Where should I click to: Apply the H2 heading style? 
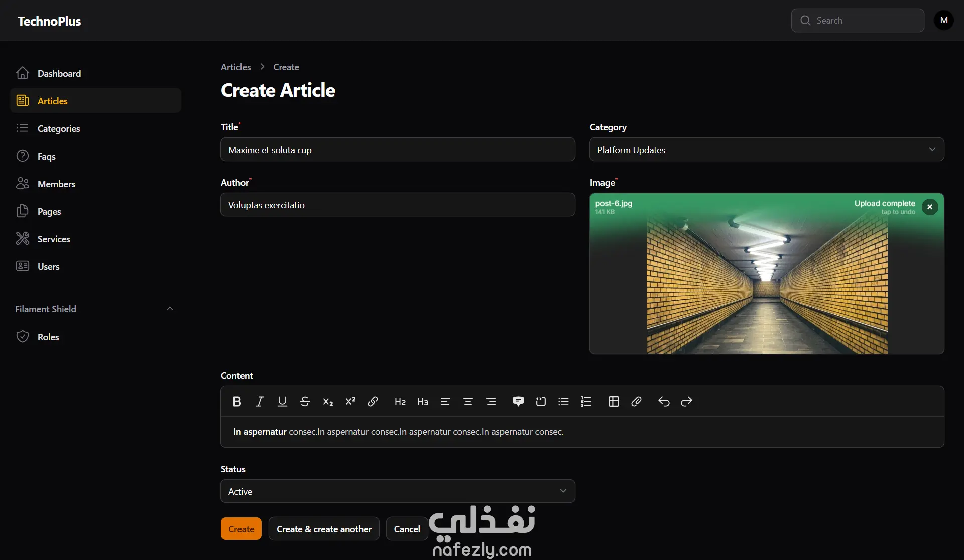coord(400,402)
